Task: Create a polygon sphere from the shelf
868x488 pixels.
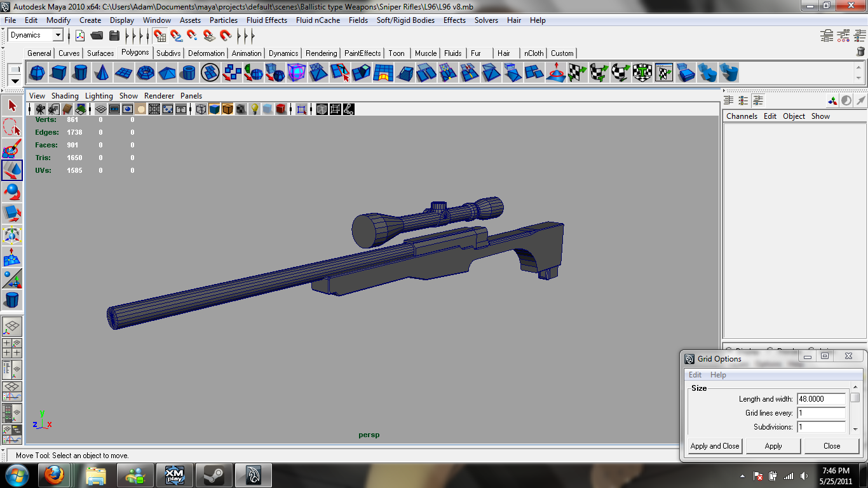Action: [37, 73]
